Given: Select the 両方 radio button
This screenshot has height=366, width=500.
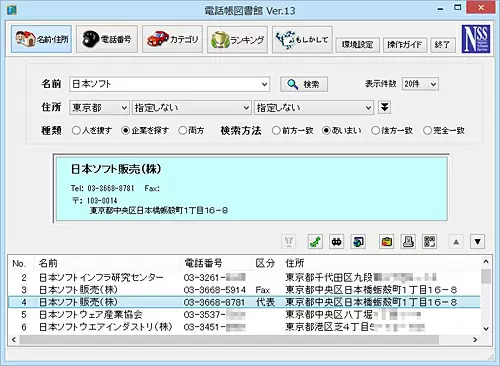Looking at the screenshot, I should (182, 130).
